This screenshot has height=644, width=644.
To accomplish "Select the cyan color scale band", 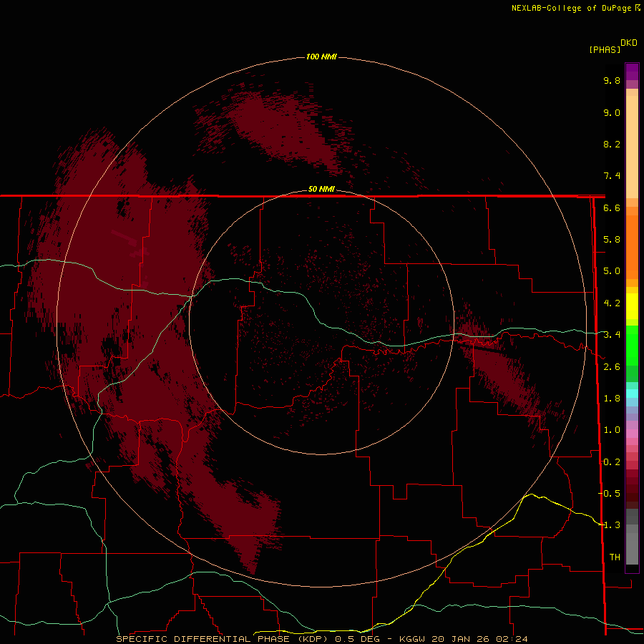I will 632,394.
